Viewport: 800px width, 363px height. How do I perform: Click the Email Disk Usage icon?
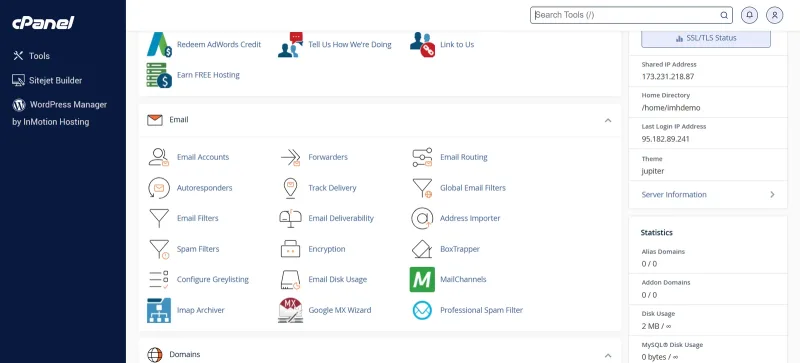pyautogui.click(x=290, y=280)
